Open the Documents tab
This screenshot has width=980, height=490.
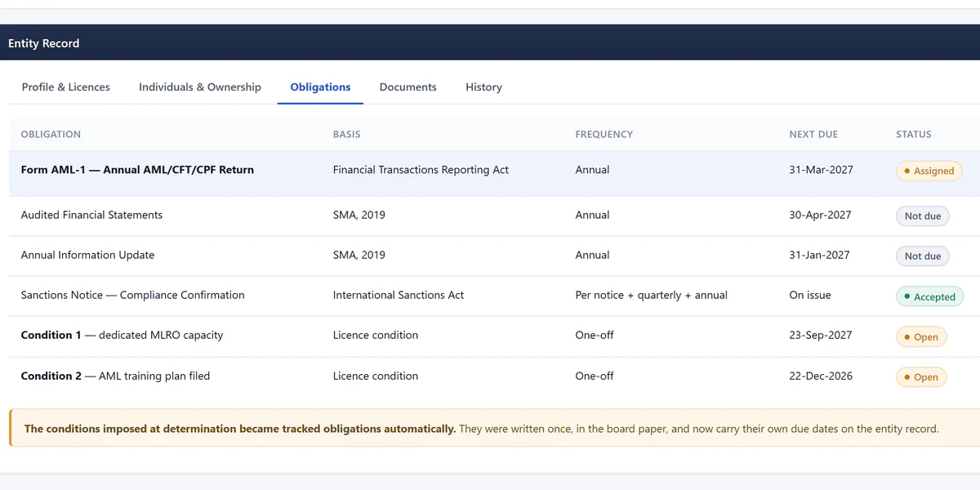408,87
